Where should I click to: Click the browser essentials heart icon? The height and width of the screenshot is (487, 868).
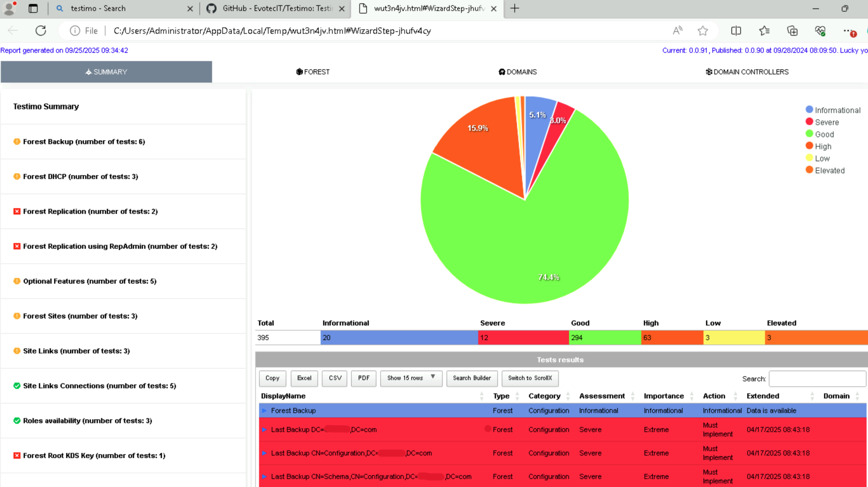(x=820, y=31)
